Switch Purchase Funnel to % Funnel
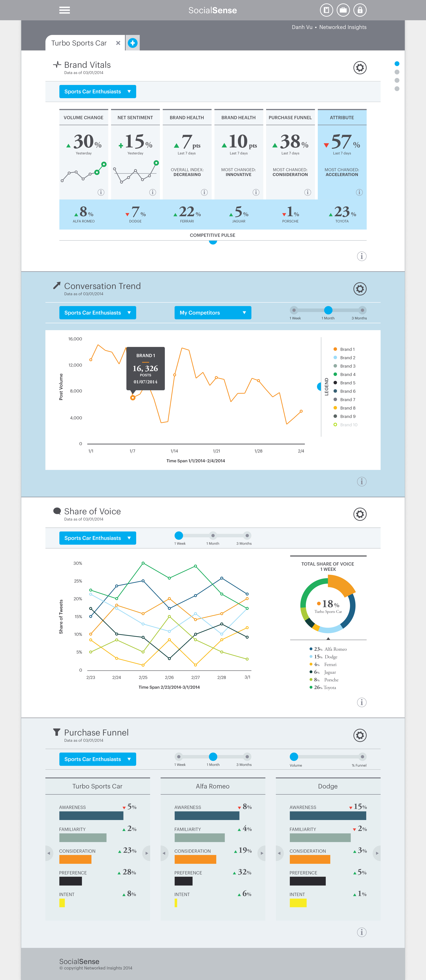This screenshot has width=426, height=980. [x=363, y=757]
